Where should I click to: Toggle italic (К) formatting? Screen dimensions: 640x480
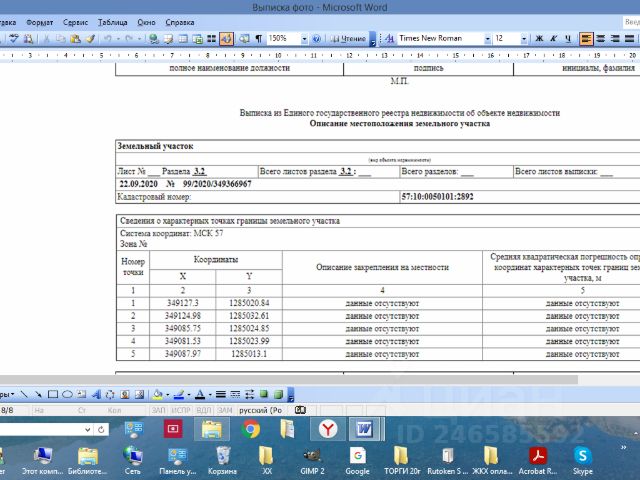[553, 39]
